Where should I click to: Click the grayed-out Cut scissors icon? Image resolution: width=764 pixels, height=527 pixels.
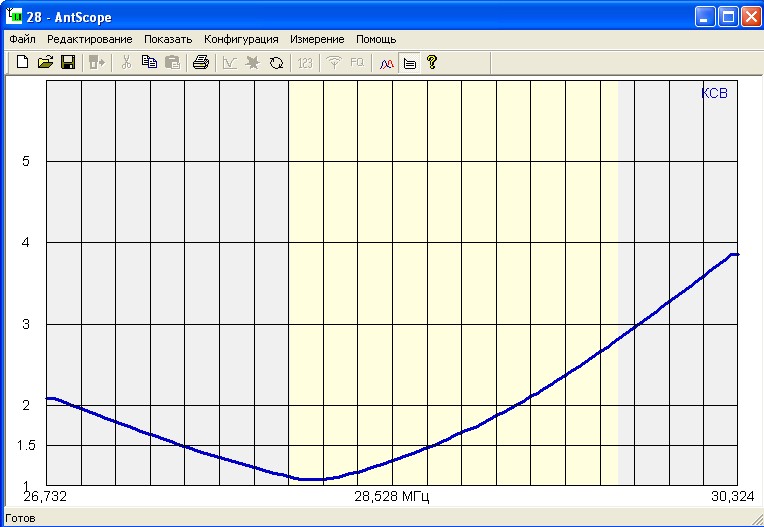pos(126,62)
